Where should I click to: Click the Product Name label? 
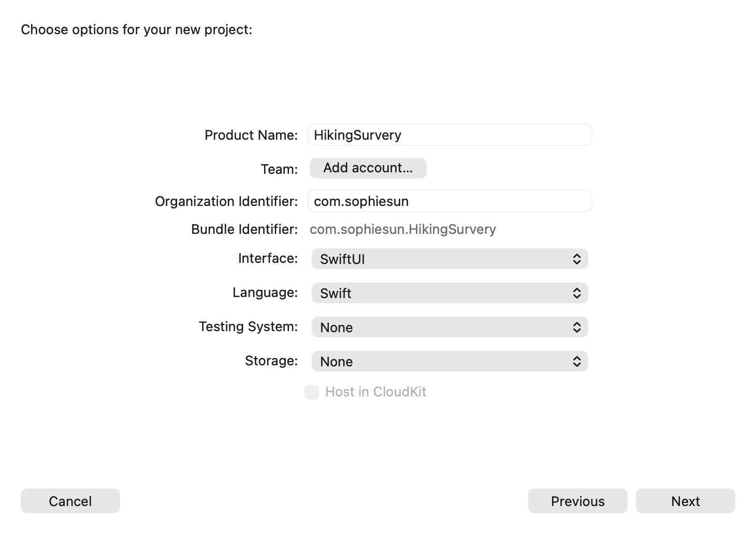[251, 135]
